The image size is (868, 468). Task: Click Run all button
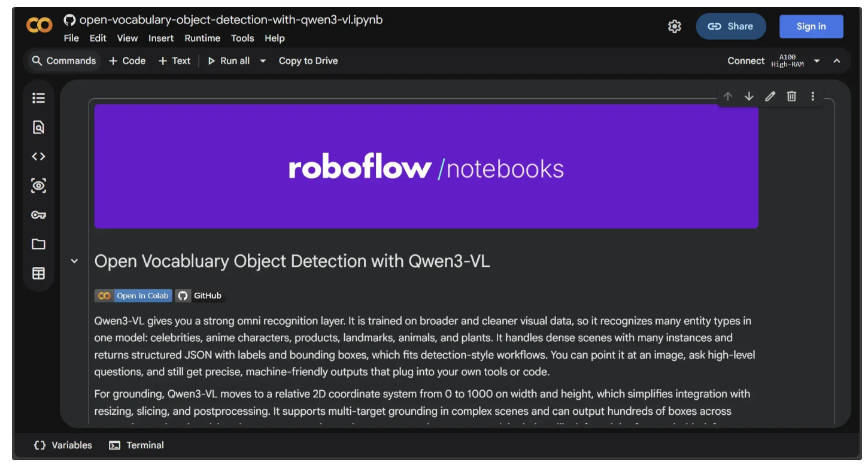point(229,60)
